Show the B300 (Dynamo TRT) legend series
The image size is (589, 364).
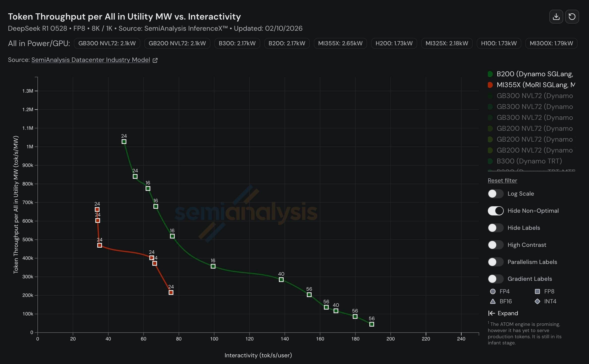[x=529, y=161]
